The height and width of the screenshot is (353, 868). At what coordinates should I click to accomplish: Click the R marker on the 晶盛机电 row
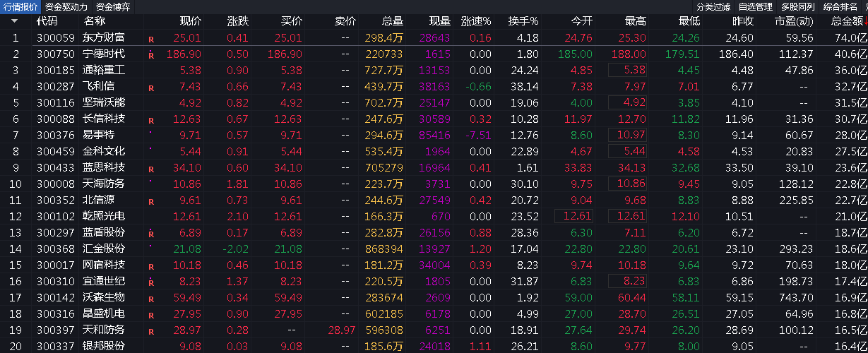pos(150,316)
